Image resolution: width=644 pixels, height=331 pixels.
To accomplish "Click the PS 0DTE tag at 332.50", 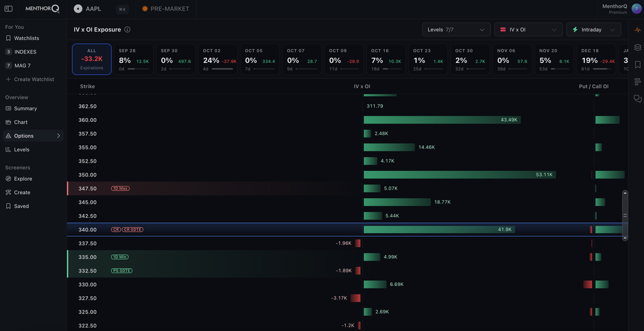I will [121, 271].
